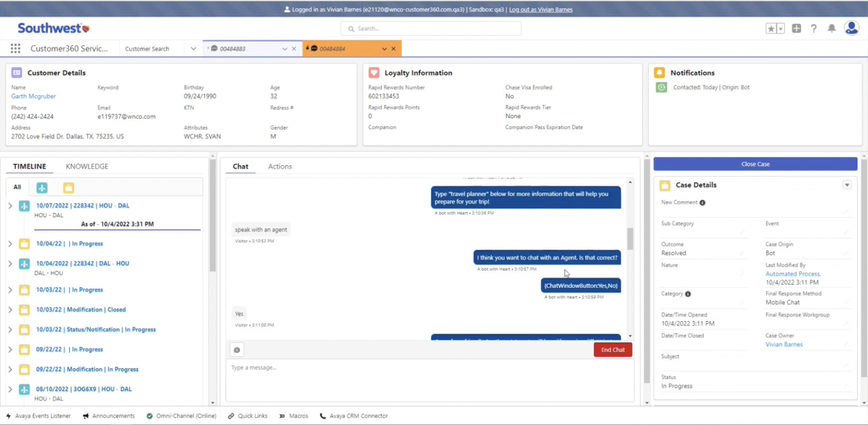This screenshot has height=425, width=868.
Task: Close the 00484884 tab
Action: tap(393, 49)
